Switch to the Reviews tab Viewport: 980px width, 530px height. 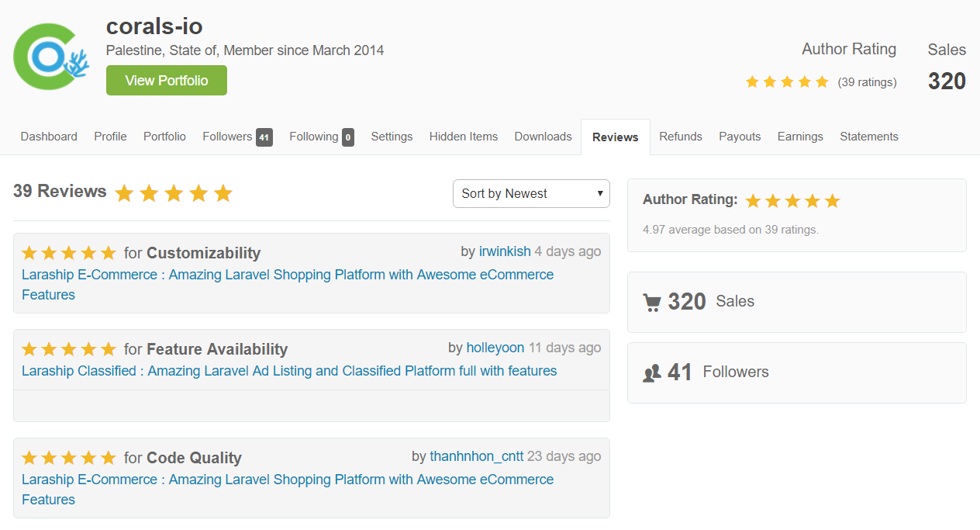click(x=615, y=137)
